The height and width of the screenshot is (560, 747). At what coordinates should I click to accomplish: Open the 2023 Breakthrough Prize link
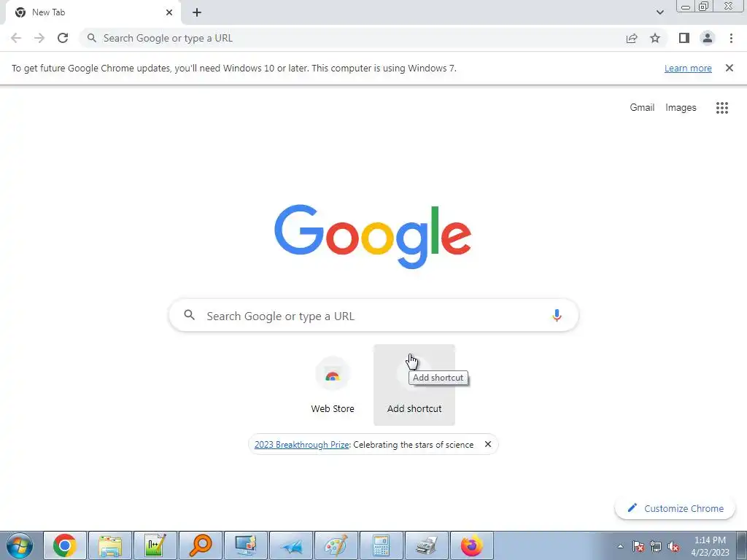point(301,444)
